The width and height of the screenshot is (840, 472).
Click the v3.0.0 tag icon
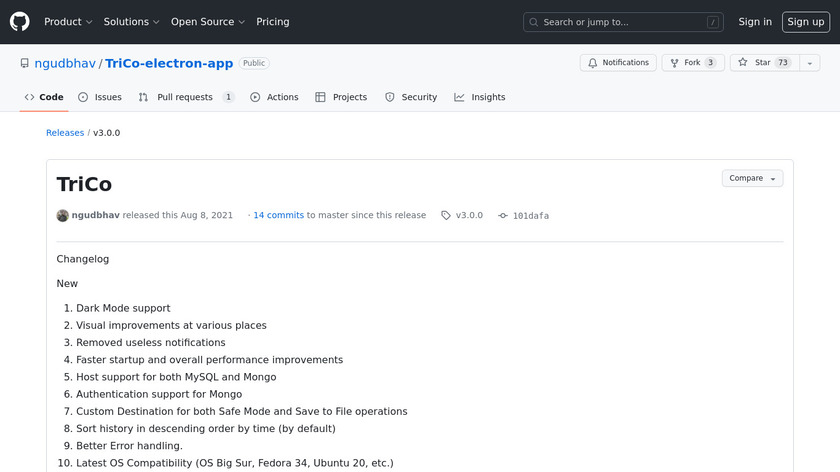(x=446, y=215)
